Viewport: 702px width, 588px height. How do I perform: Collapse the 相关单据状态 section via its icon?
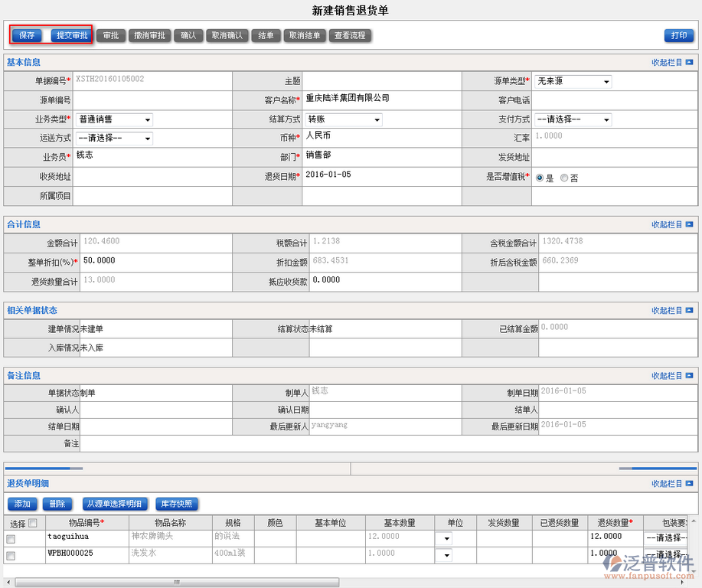pyautogui.click(x=689, y=311)
